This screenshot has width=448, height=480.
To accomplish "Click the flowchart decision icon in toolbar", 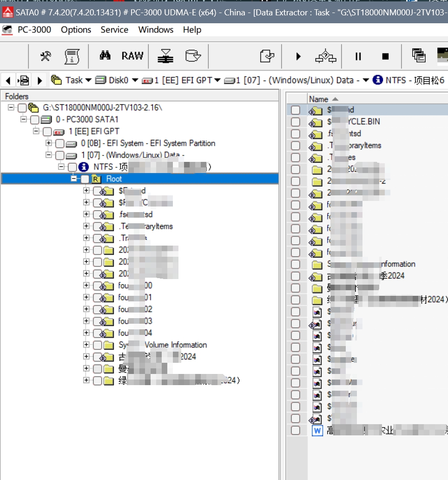I will pyautogui.click(x=325, y=56).
